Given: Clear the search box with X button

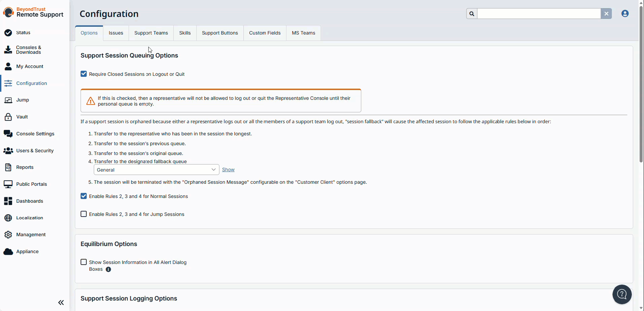Looking at the screenshot, I should pos(606,14).
